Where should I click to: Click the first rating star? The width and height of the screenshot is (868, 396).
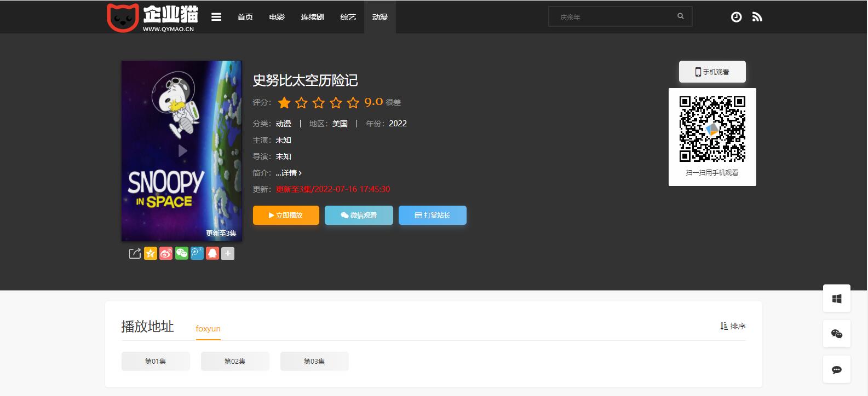pyautogui.click(x=284, y=102)
